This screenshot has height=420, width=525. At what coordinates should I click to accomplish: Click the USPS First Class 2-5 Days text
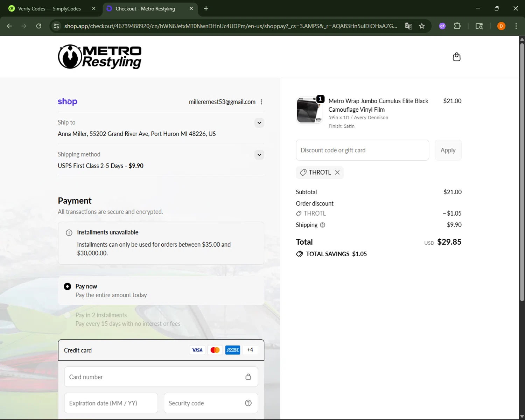click(91, 166)
